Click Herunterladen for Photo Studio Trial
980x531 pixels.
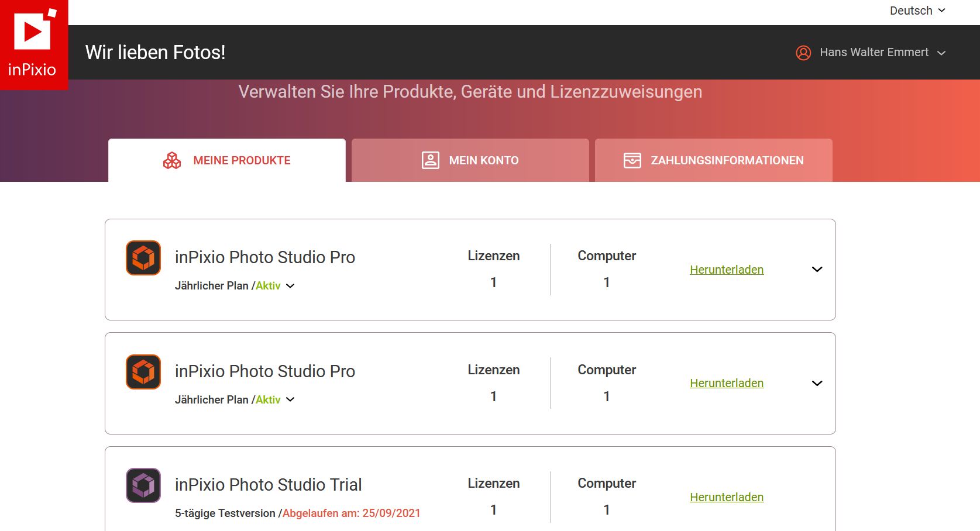(727, 497)
